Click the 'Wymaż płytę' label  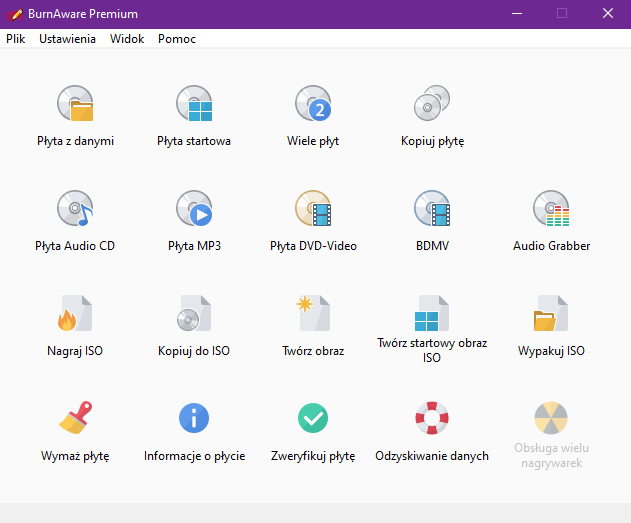[x=75, y=456]
